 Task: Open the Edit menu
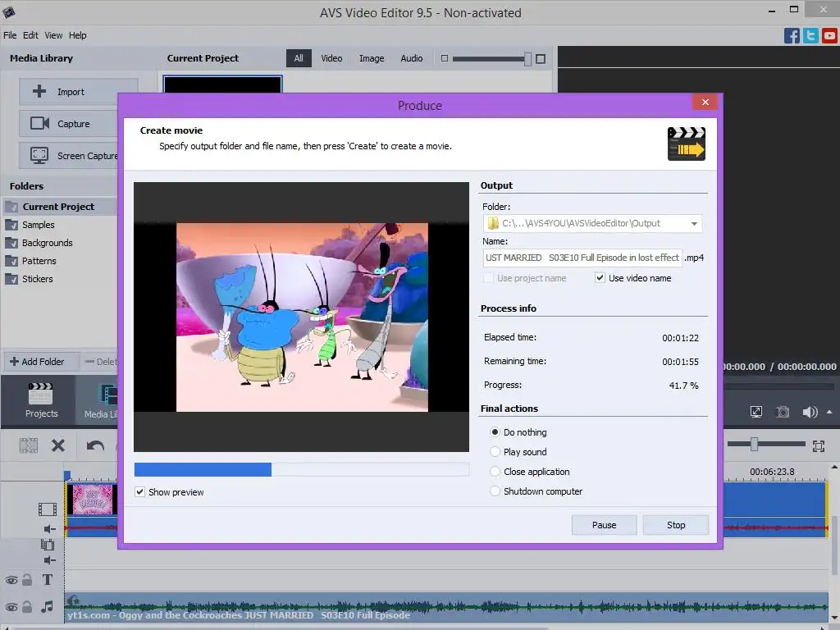coord(30,35)
